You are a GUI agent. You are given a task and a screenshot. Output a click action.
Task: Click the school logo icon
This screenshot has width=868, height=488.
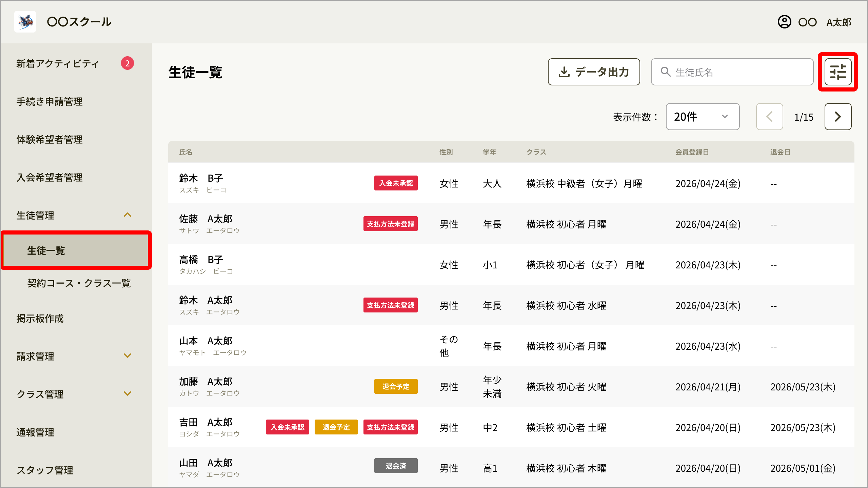tap(25, 22)
